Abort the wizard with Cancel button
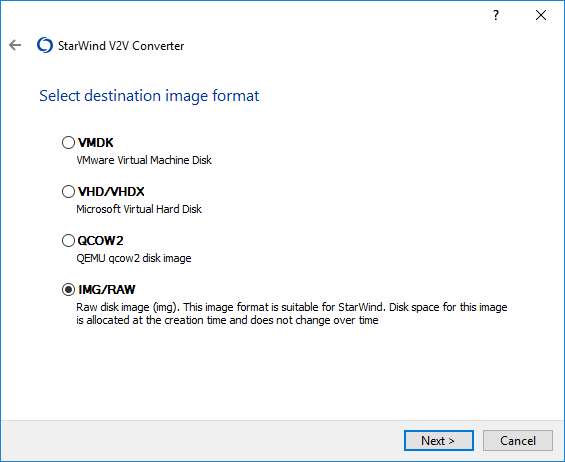This screenshot has height=462, width=565. 518,440
